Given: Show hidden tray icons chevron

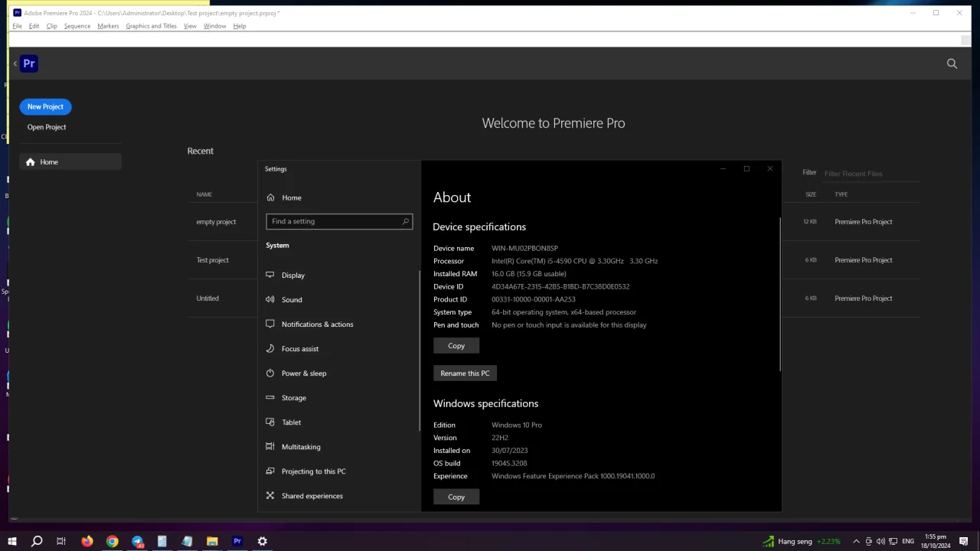Looking at the screenshot, I should point(856,541).
